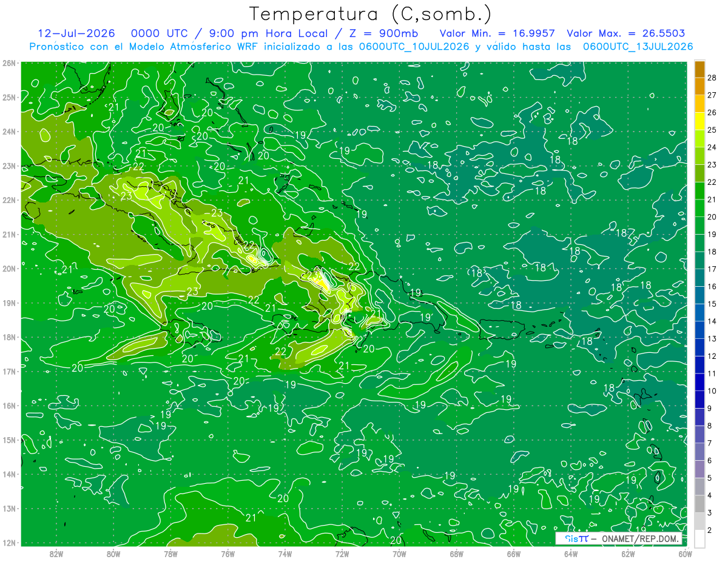
Task: Click the '26N' latitude axis label
Action: click(x=8, y=63)
